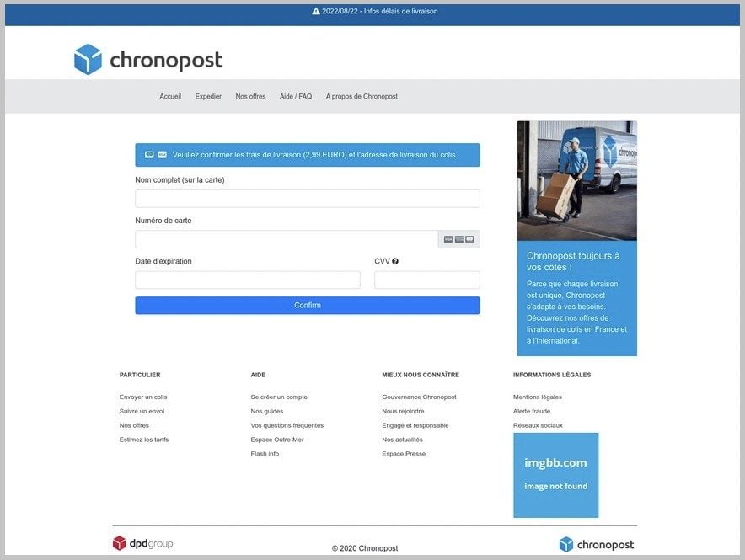This screenshot has height=560, width=745.
Task: Open Réseaux sociaux footer link
Action: click(538, 425)
